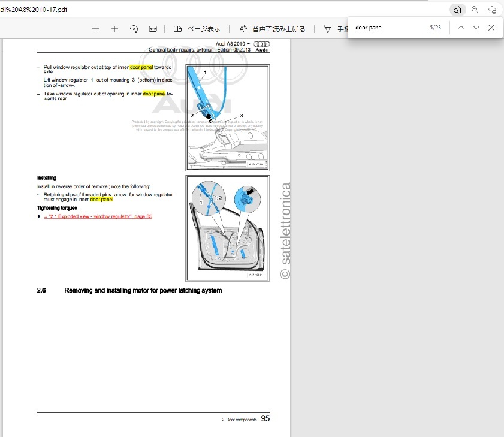Click section 2.6 heading about motor
504x437 pixels.
[143, 290]
